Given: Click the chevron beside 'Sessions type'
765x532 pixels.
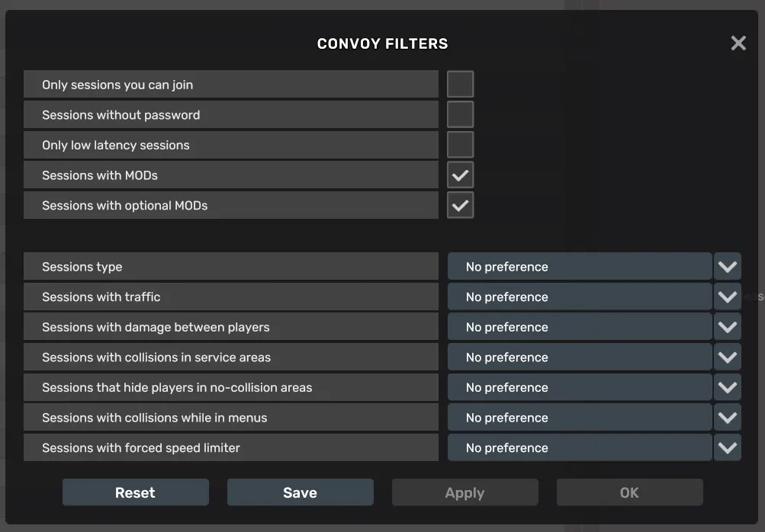Looking at the screenshot, I should 727,266.
